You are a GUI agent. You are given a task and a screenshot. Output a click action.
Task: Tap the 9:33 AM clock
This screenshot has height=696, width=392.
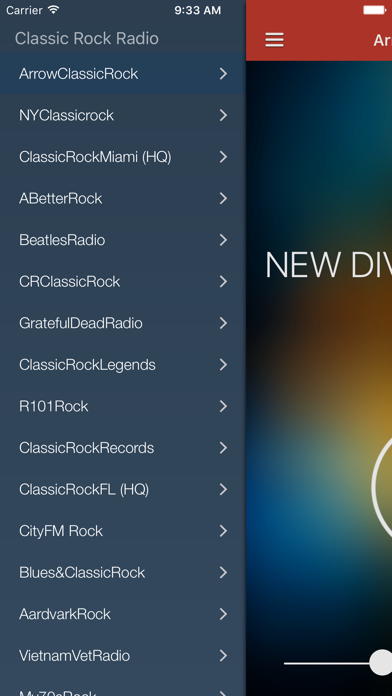(197, 10)
